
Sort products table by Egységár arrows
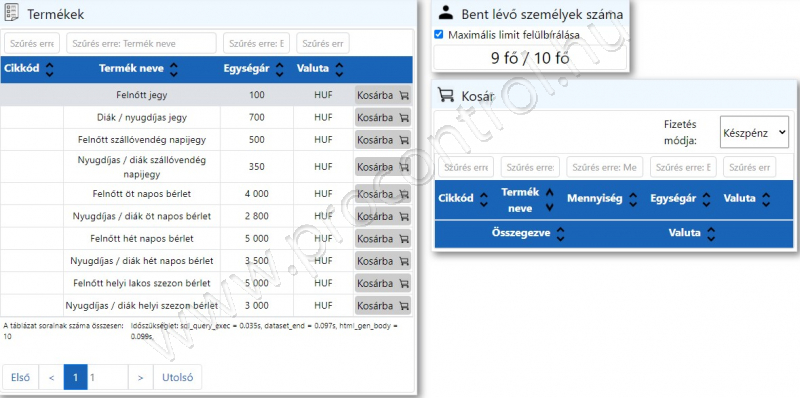tap(279, 69)
